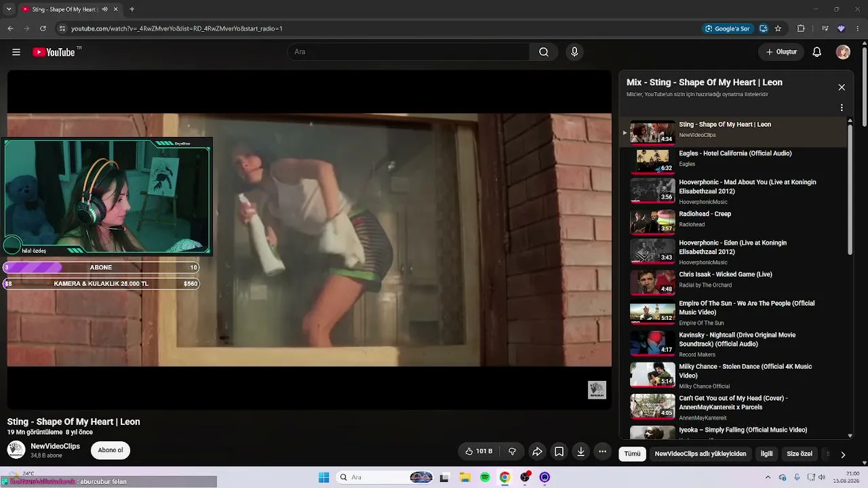Screen dimensions: 868x488
Task: Click the channel watermark in the video corner
Action: (x=597, y=390)
